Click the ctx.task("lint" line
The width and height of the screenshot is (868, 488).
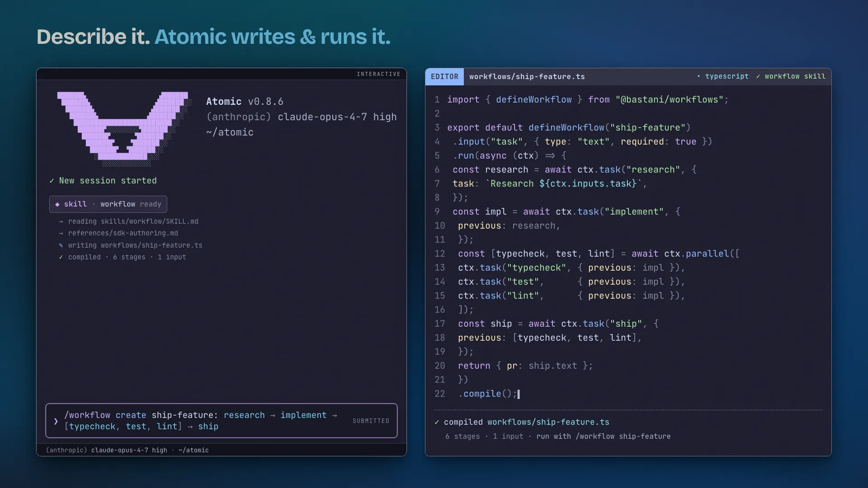tap(572, 296)
